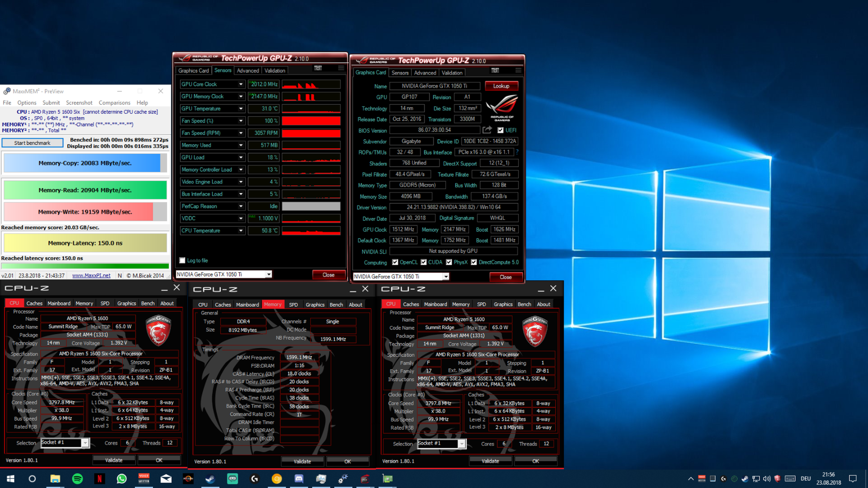Open Voicemeeter from the taskbar
Image resolution: width=868 pixels, height=488 pixels.
144,479
